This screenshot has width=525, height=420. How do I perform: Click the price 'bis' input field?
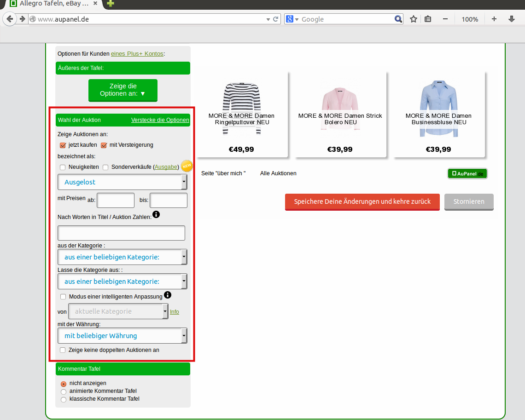pos(169,200)
